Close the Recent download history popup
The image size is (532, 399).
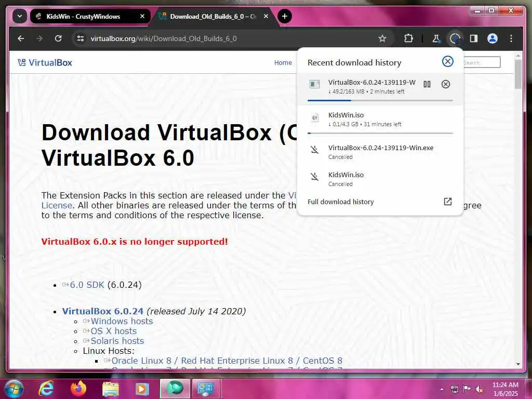click(x=447, y=61)
